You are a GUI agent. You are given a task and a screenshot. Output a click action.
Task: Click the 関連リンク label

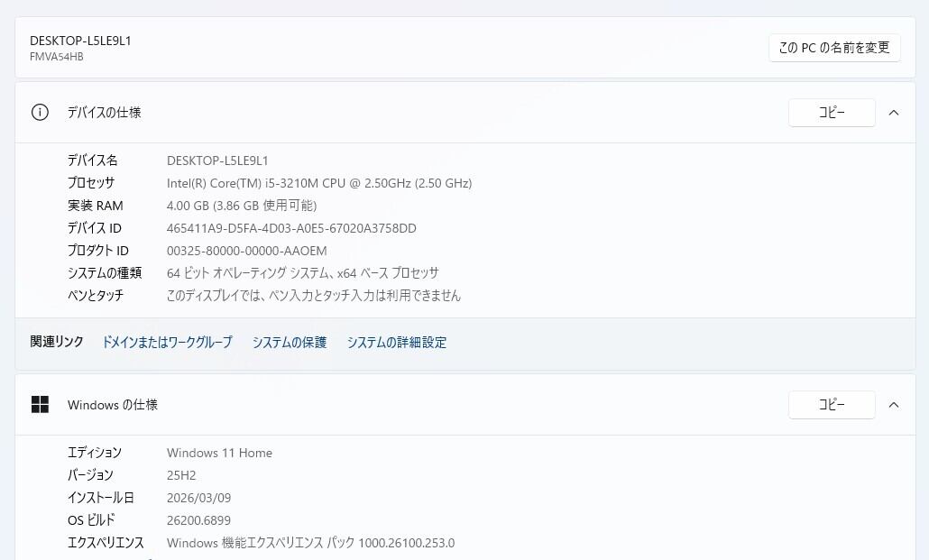pyautogui.click(x=57, y=342)
